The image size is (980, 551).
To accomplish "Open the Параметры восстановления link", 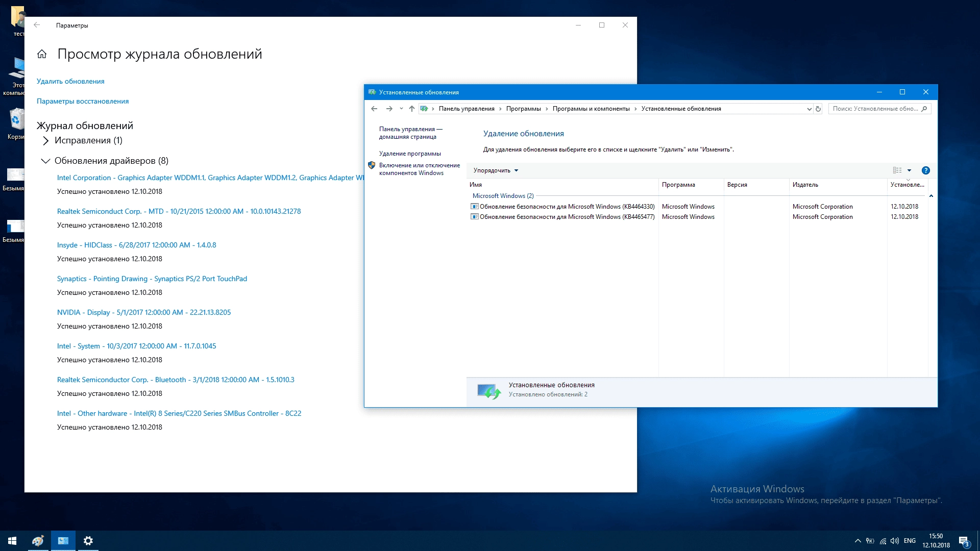I will (x=83, y=101).
